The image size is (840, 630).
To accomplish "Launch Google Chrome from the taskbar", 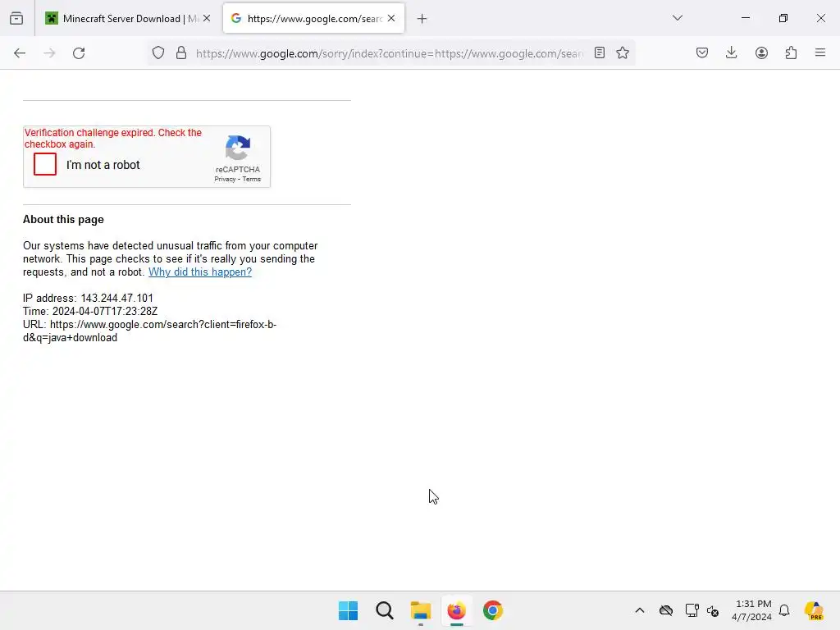I will (x=493, y=610).
